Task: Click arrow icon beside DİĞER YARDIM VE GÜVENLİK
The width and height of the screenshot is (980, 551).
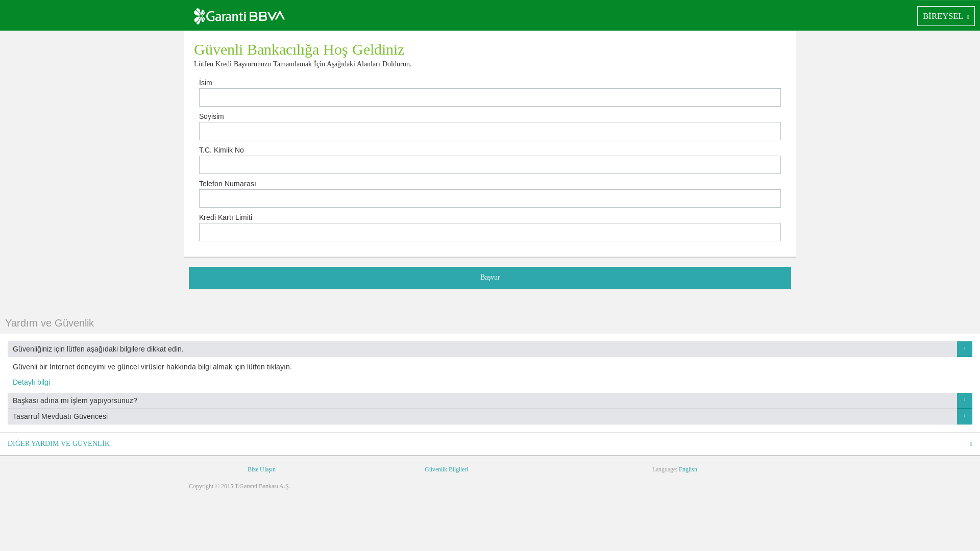Action: [x=971, y=444]
